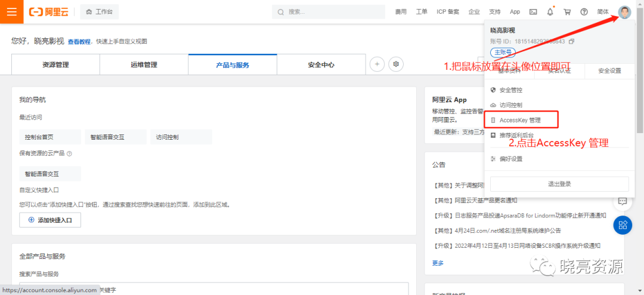Select the 产品与服务 tab
The image size is (644, 295).
[x=233, y=64]
